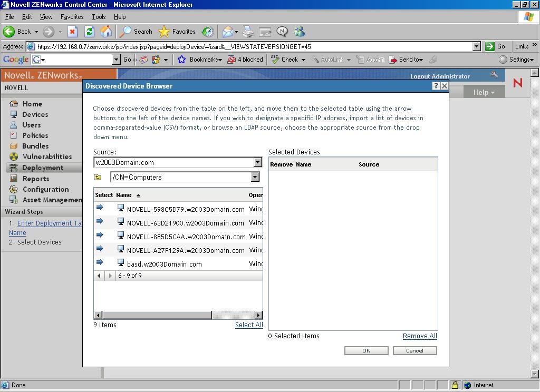
Task: Expand the Bookmarks dropdown in Google toolbar
Action: click(x=220, y=60)
